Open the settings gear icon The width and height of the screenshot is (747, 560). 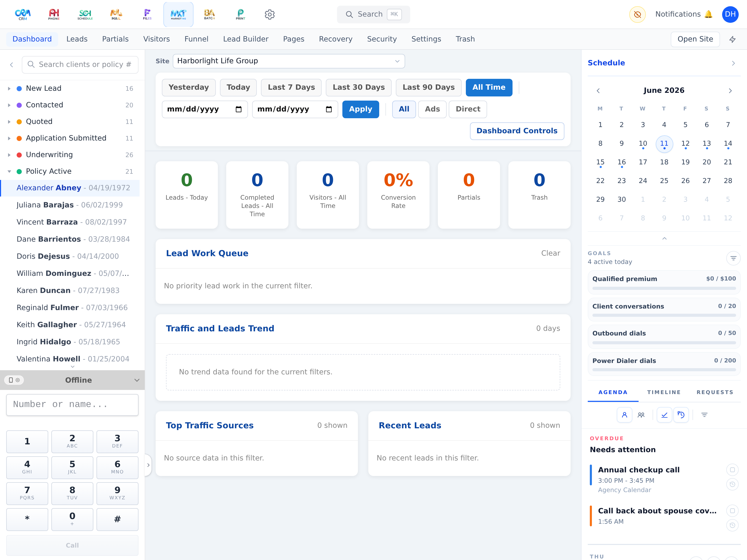269,15
